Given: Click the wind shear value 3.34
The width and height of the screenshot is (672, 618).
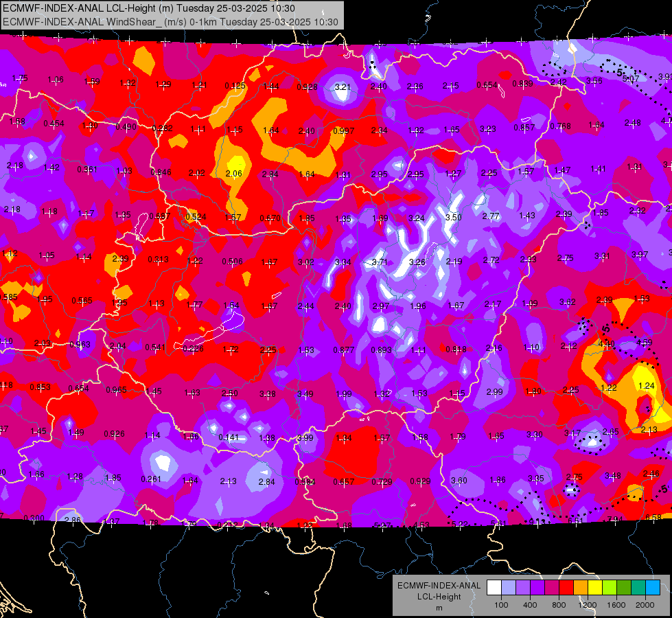Looking at the screenshot, I should click(x=343, y=262).
